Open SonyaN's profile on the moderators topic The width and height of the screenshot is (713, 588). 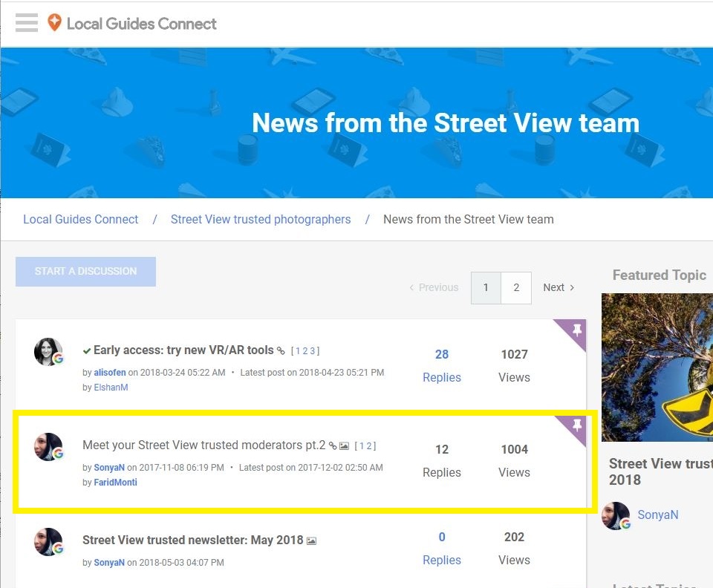pyautogui.click(x=109, y=468)
